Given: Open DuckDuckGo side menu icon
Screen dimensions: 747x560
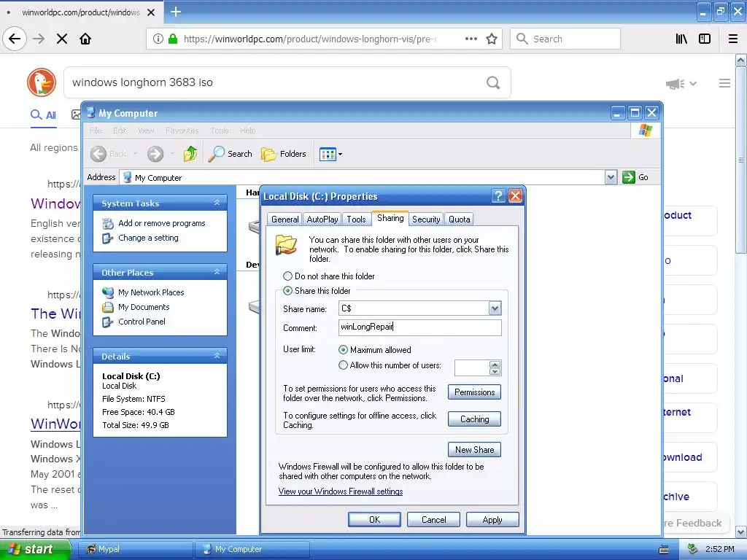Looking at the screenshot, I should (x=724, y=83).
